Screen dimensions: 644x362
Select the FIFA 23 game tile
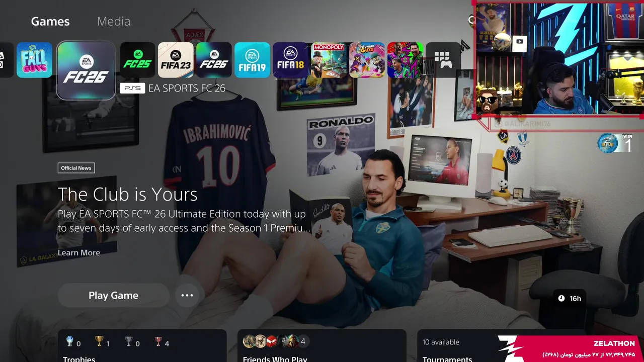[x=176, y=60]
